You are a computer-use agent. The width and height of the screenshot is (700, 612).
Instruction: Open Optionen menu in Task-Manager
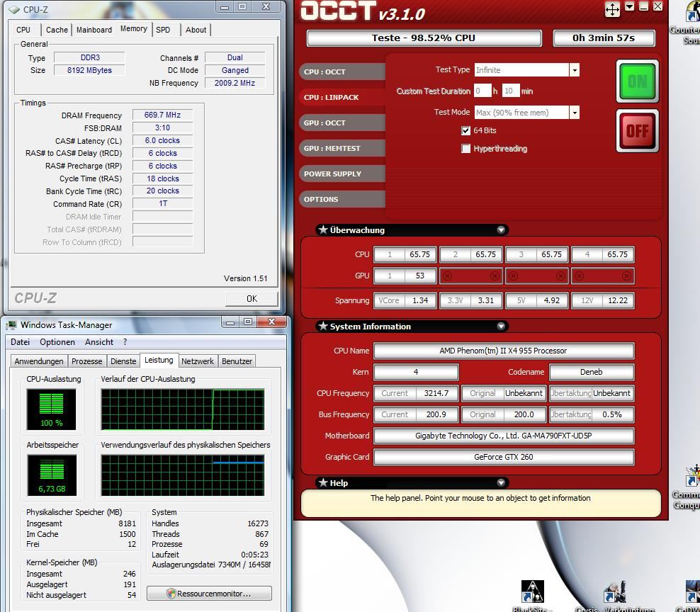57,342
